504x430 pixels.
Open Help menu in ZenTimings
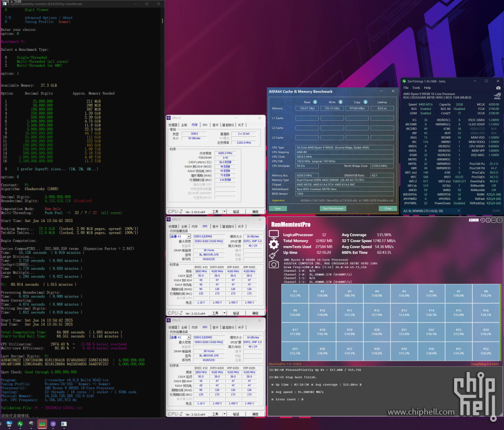click(x=427, y=88)
